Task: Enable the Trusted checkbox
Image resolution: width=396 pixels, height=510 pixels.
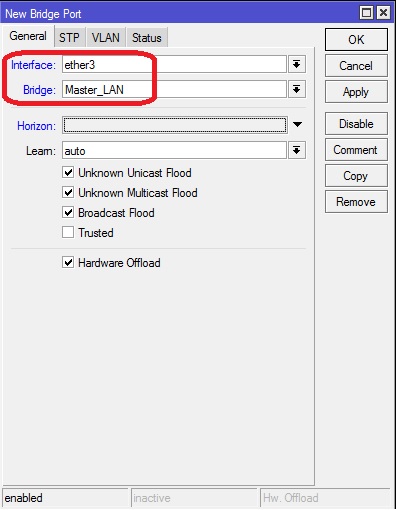Action: pyautogui.click(x=68, y=232)
